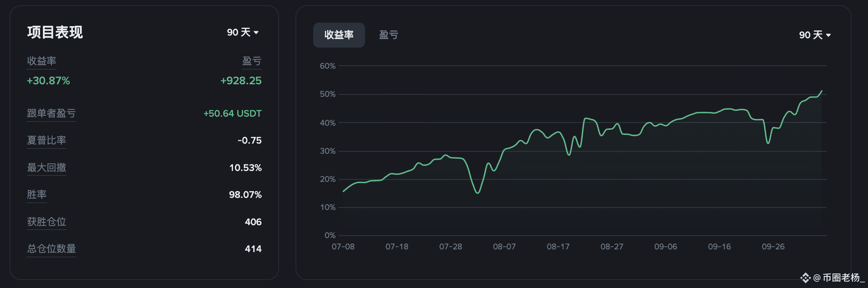Viewport: 868px width, 288px height.
Task: Click the 07-18 date on the x-axis
Action: (397, 247)
